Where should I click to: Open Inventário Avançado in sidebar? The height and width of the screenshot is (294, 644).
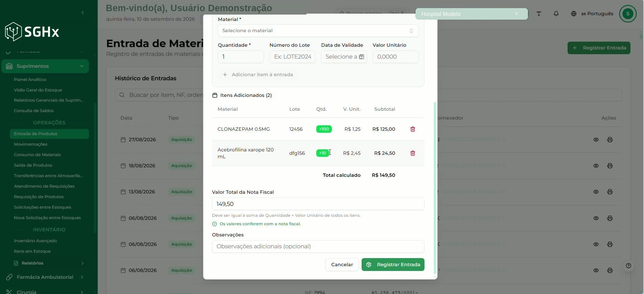coord(35,241)
